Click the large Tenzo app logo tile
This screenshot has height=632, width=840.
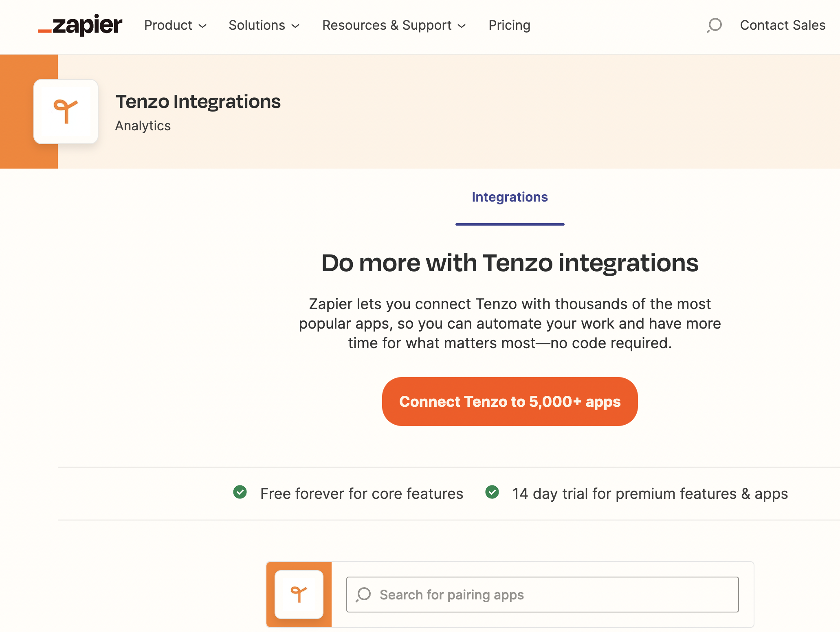tap(66, 112)
